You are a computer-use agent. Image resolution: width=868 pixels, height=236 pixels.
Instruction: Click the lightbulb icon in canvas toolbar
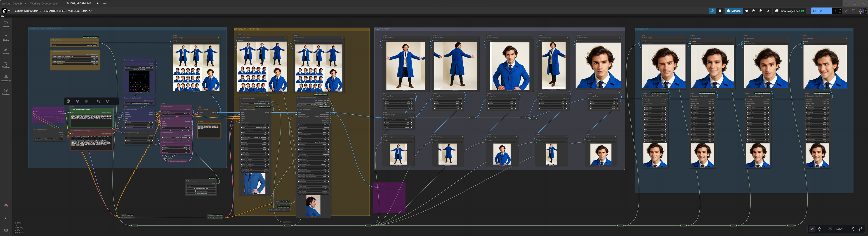click(x=853, y=229)
